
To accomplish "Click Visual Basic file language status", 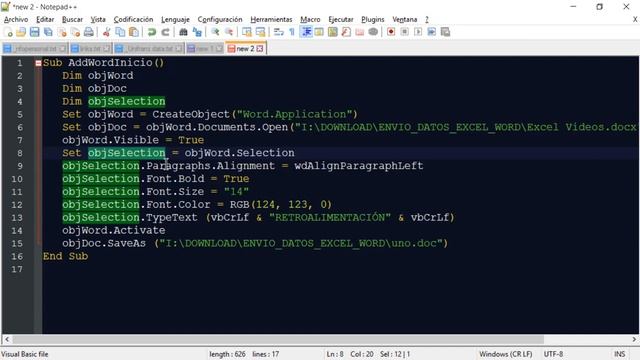I will pyautogui.click(x=24, y=354).
